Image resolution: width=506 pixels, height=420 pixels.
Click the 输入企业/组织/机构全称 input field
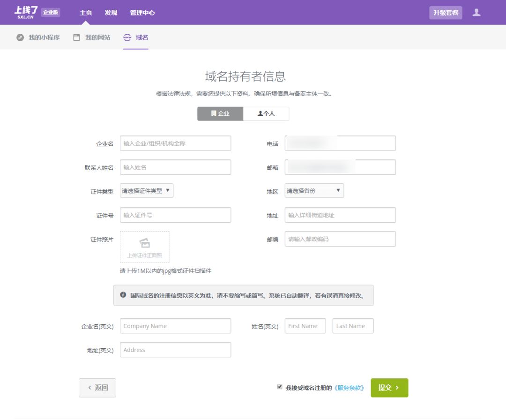pos(175,143)
